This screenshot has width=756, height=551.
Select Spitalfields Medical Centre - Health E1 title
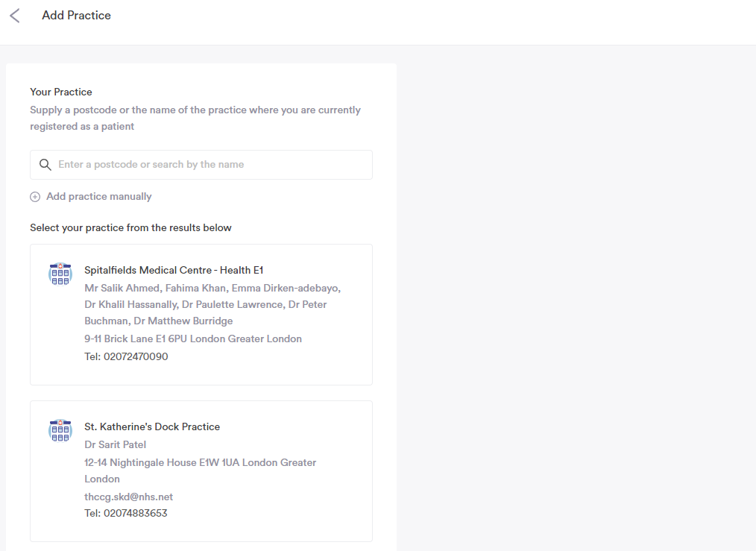(x=174, y=270)
